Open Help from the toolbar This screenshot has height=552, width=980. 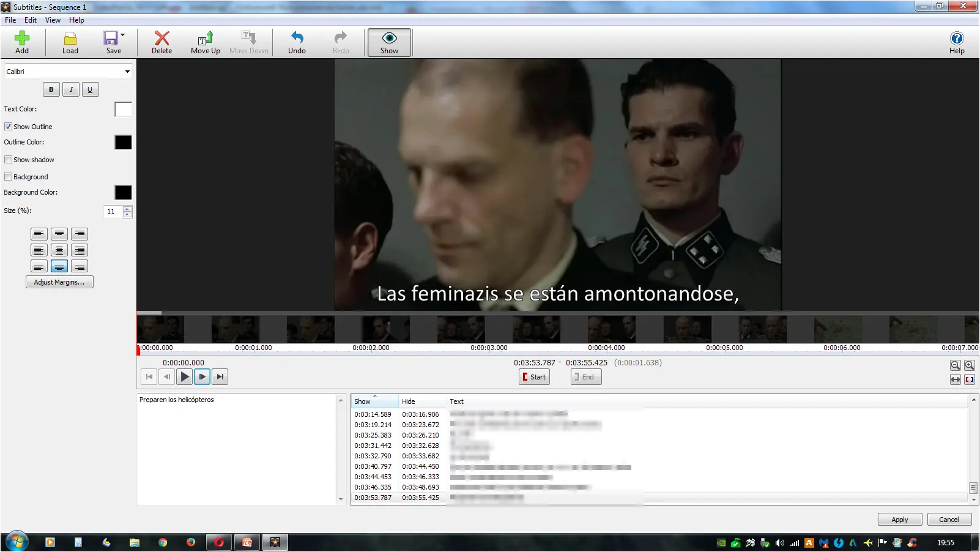click(957, 42)
